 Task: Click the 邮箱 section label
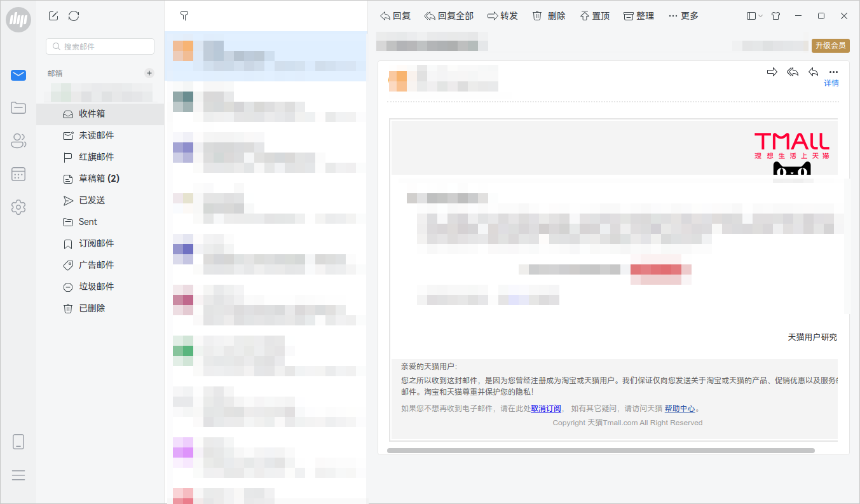click(x=55, y=73)
